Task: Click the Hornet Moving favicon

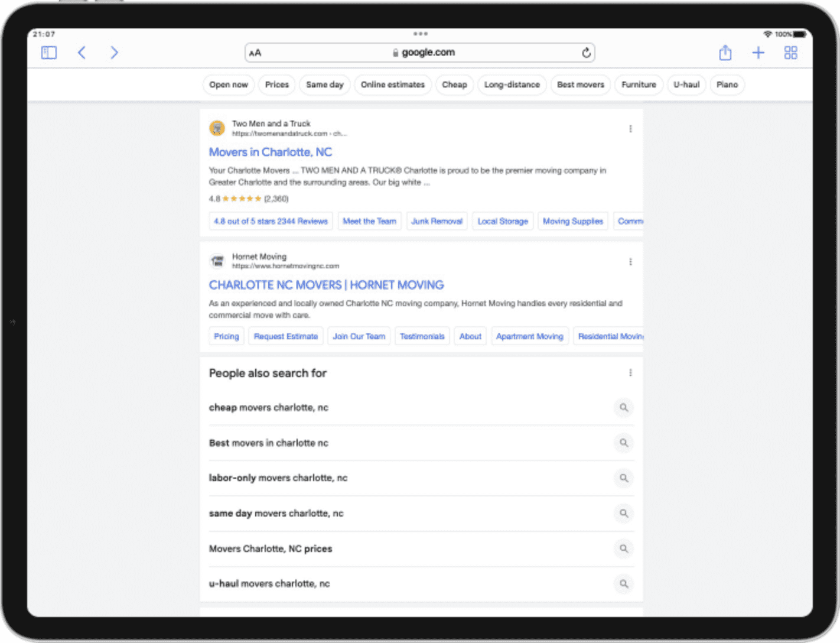Action: (217, 261)
